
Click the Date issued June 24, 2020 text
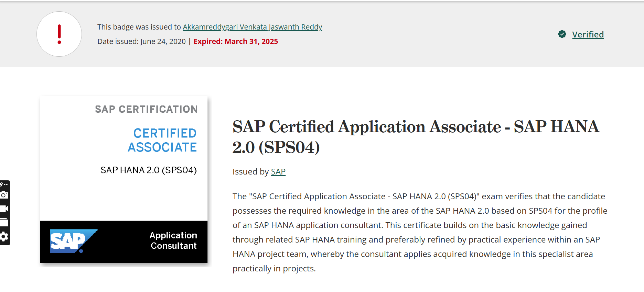141,42
